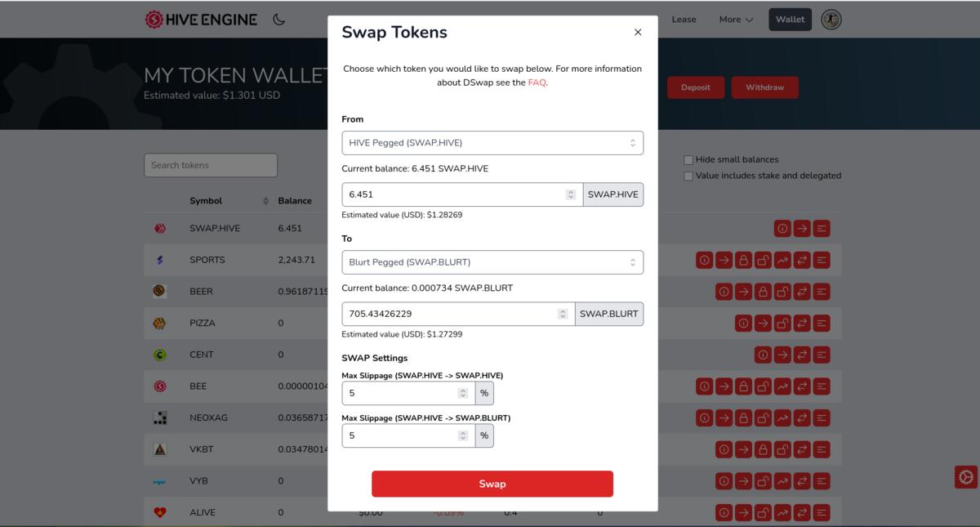The width and height of the screenshot is (980, 527).
Task: Click the Withdraw button
Action: (765, 87)
